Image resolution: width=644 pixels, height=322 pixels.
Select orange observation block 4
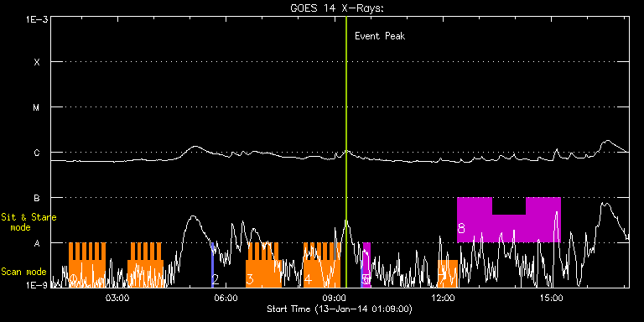coord(322,265)
